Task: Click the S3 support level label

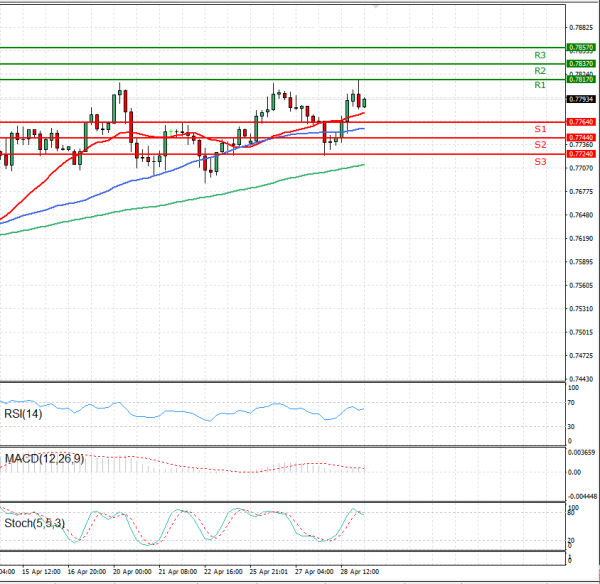Action: pos(539,161)
